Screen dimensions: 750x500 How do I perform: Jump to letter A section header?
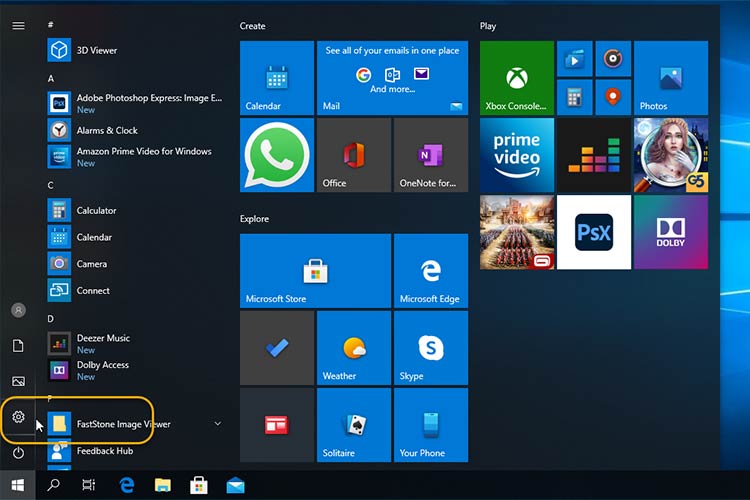tap(51, 78)
